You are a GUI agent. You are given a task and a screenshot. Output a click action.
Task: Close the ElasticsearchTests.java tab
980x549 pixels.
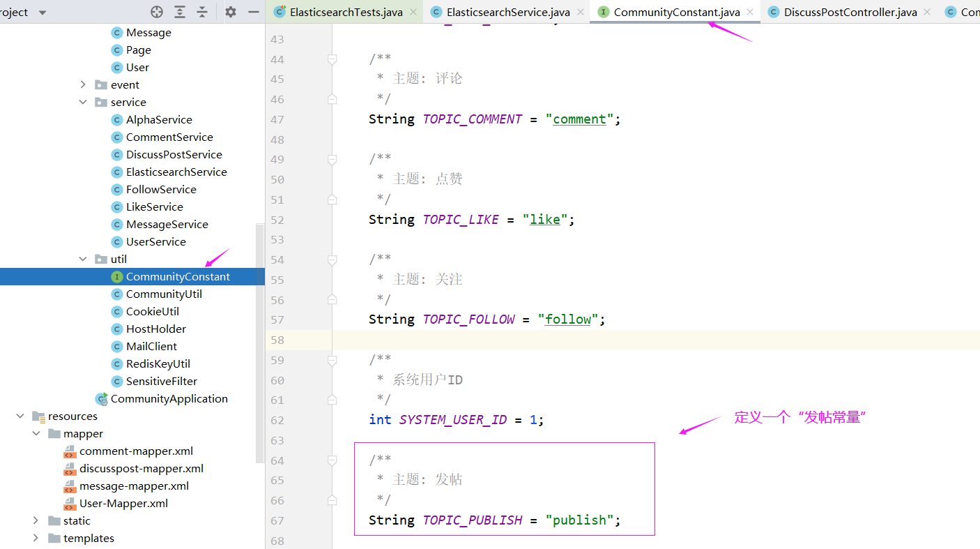(x=413, y=12)
